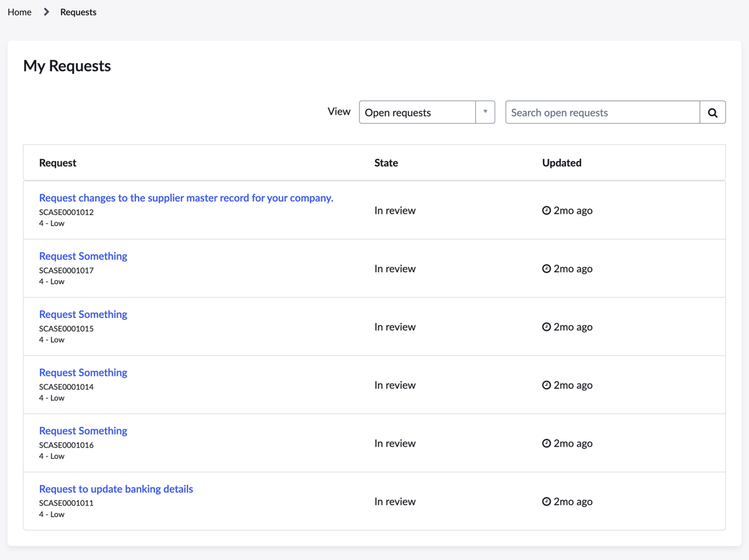Open Request Something for SCASE0001015
Image resolution: width=749 pixels, height=560 pixels.
83,314
